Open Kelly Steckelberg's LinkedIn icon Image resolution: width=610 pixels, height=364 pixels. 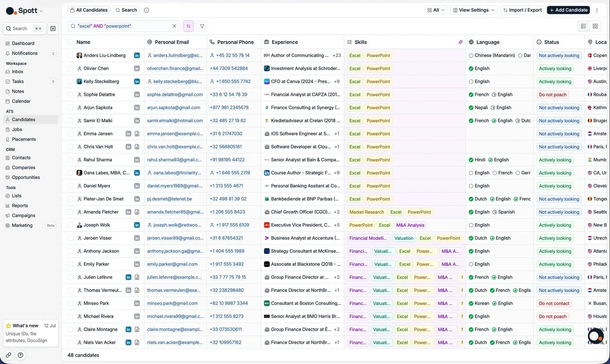point(137,81)
